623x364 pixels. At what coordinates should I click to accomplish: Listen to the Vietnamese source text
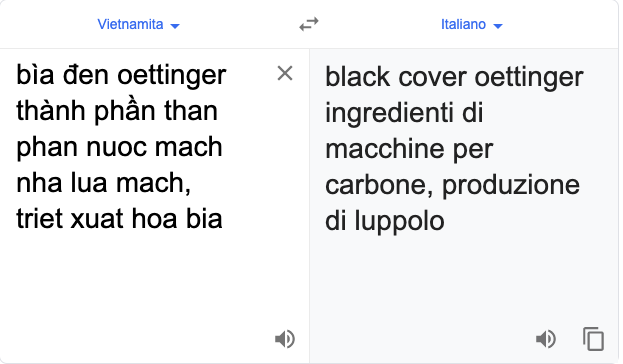[x=285, y=339]
